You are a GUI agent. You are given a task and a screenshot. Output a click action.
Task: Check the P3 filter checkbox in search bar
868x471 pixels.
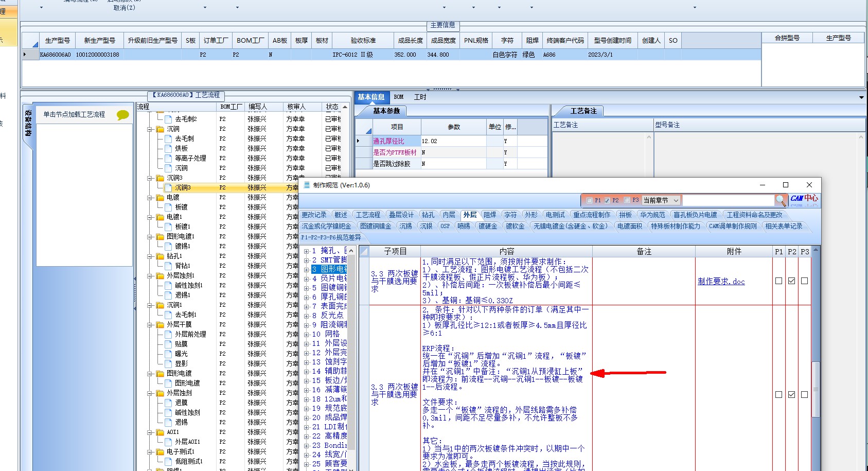[x=627, y=200]
